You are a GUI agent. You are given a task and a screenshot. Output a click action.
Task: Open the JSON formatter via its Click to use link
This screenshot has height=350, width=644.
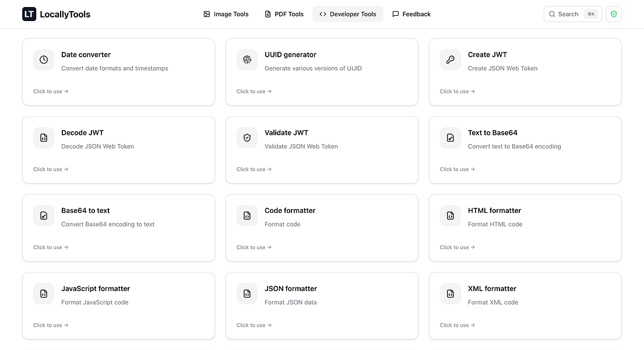[x=254, y=325]
